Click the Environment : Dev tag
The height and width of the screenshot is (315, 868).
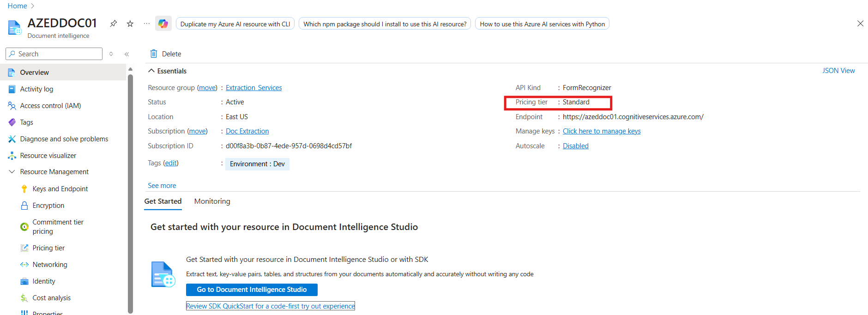tap(257, 164)
